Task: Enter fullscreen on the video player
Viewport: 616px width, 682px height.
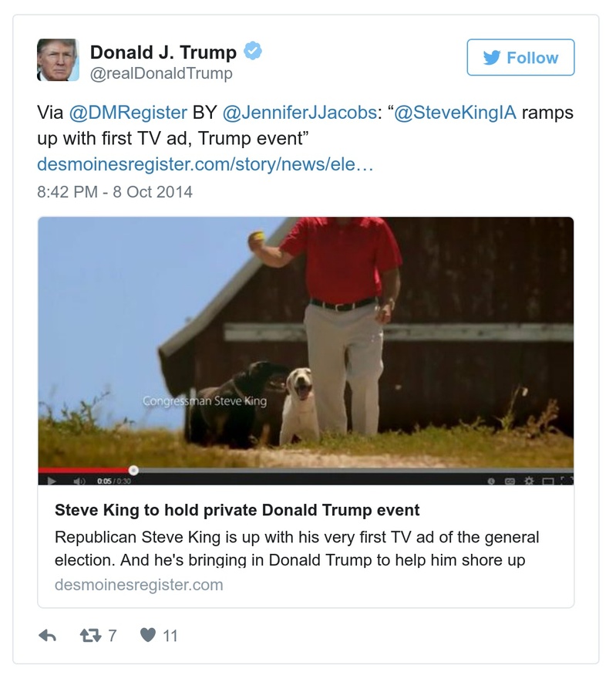Action: pos(567,480)
